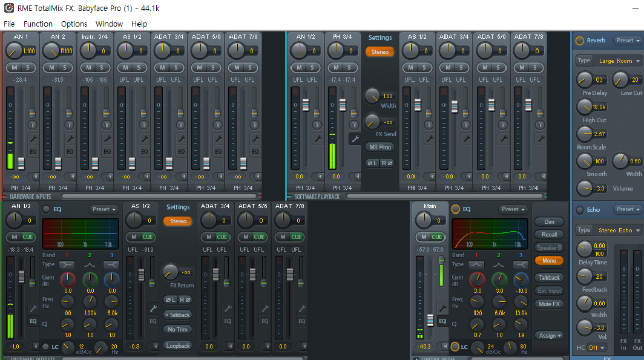The image size is (644, 360).
Task: Click wrench icon on AS 1/2 hardware input
Action: (x=144, y=139)
